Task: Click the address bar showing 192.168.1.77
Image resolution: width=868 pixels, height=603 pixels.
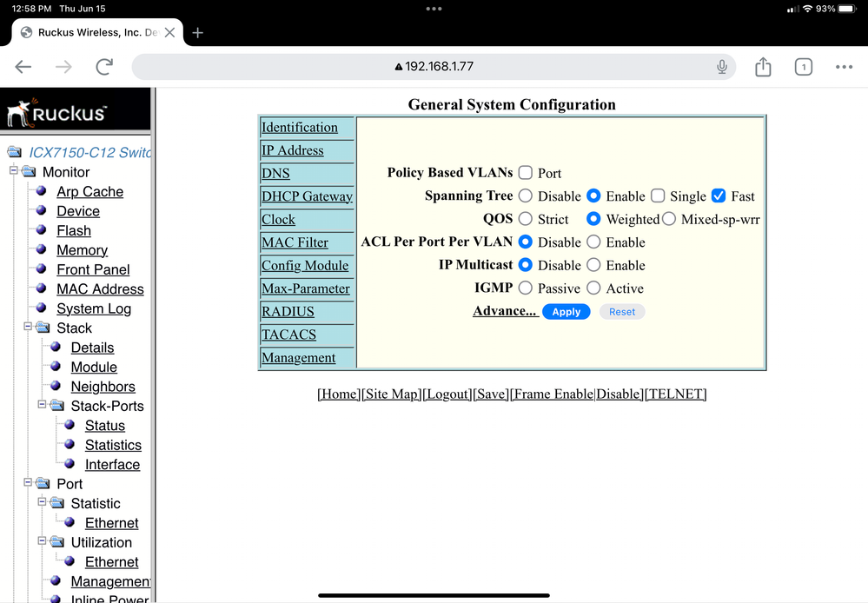Action: [x=434, y=67]
